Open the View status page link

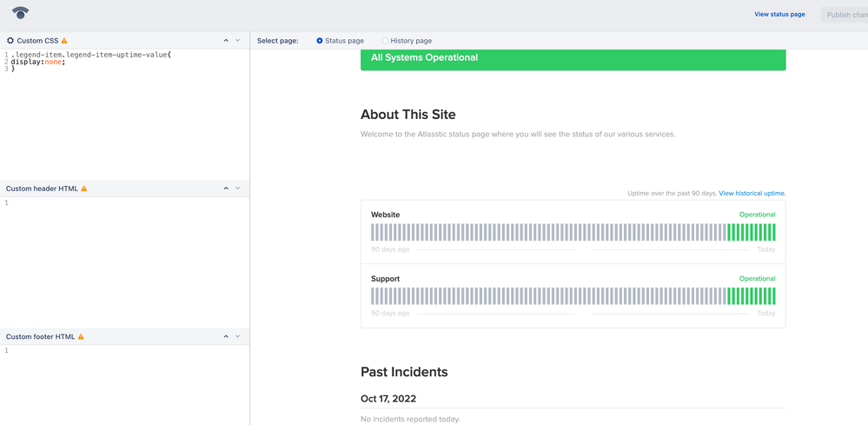[779, 15]
